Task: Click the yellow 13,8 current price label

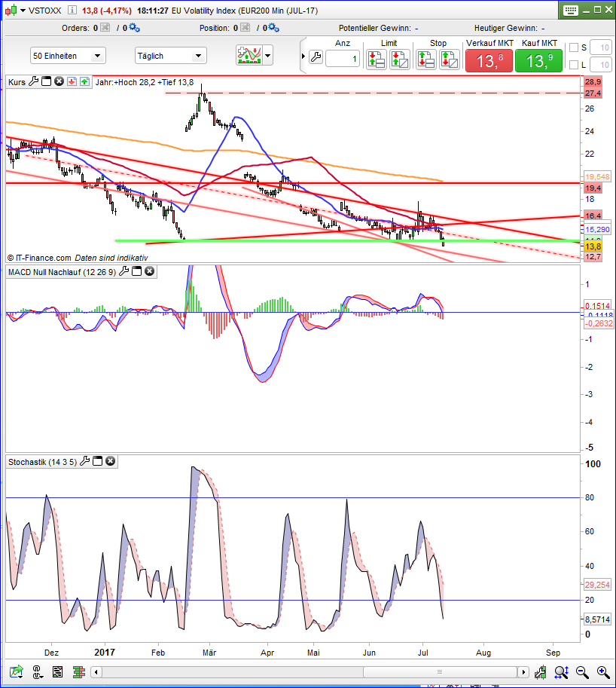Action: (x=593, y=246)
